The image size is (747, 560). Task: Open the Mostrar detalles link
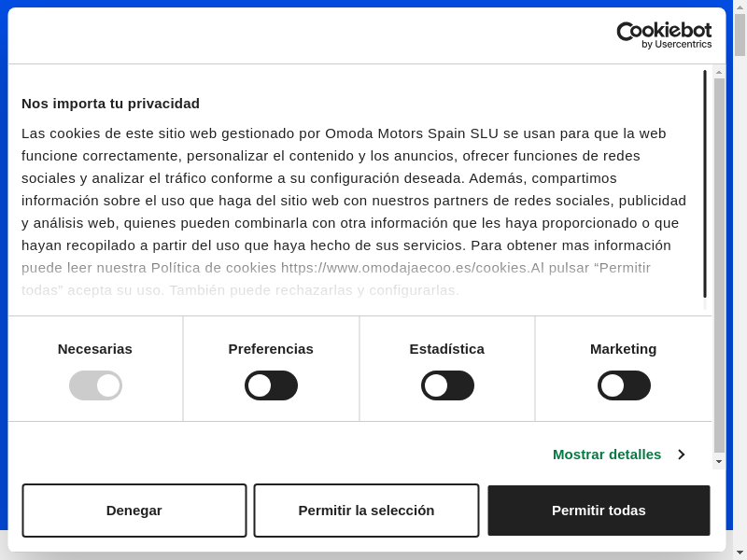[607, 455]
